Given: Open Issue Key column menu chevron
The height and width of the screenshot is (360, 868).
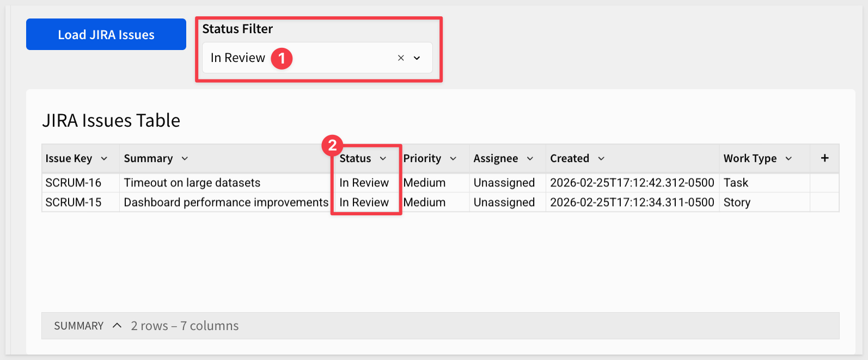Looking at the screenshot, I should 104,158.
